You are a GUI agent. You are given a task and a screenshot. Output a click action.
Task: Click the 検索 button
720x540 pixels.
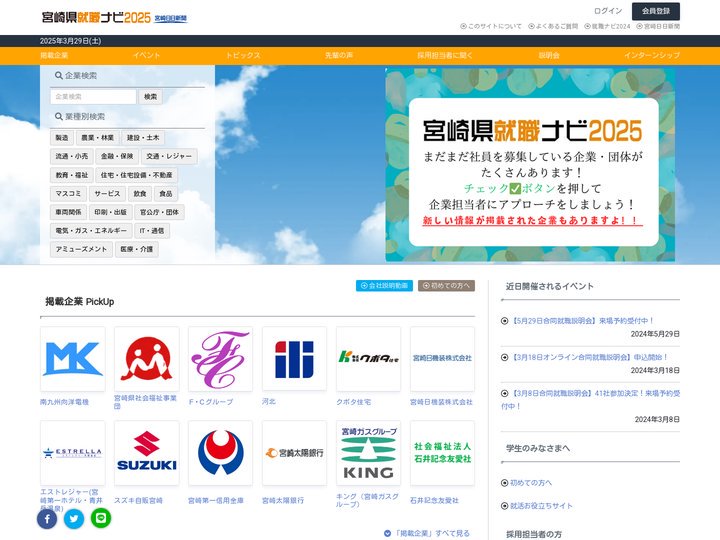[x=151, y=97]
